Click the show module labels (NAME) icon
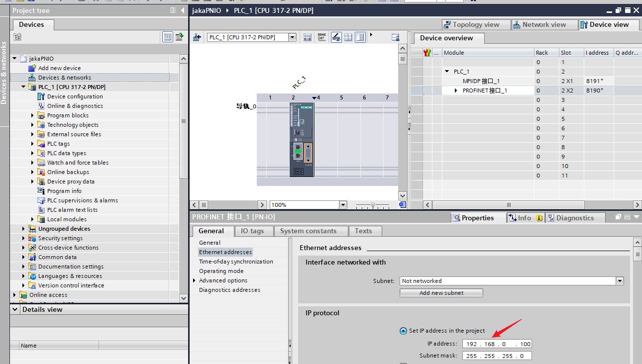This screenshot has width=642, height=364. click(321, 37)
